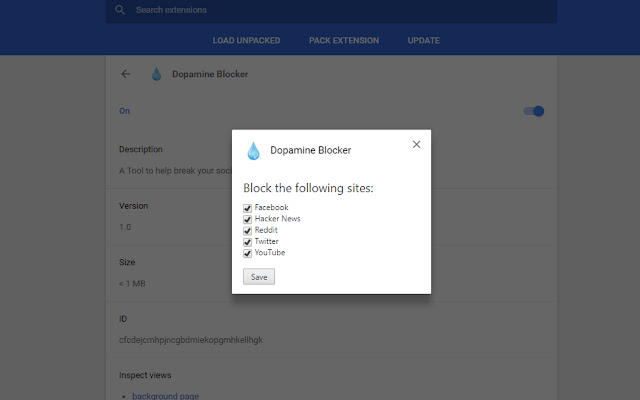Image resolution: width=640 pixels, height=400 pixels.
Task: Click the extension droplet icon on page
Action: [x=156, y=74]
